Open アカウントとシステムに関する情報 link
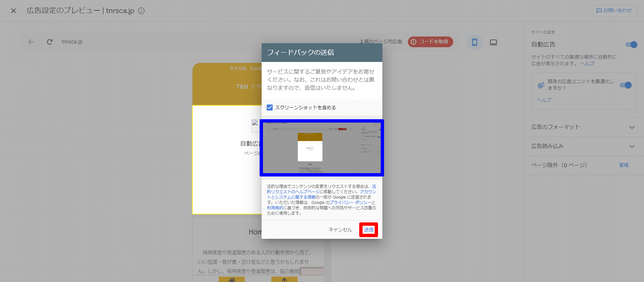Screen dimensions: 644x282 coord(291,197)
